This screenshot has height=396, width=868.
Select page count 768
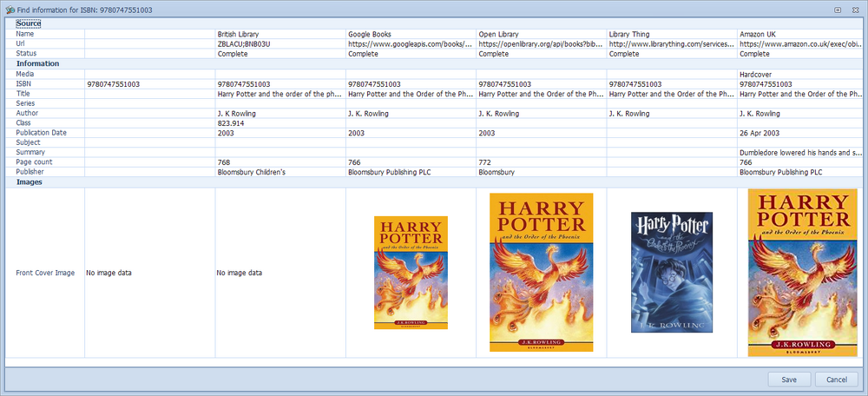pyautogui.click(x=280, y=162)
